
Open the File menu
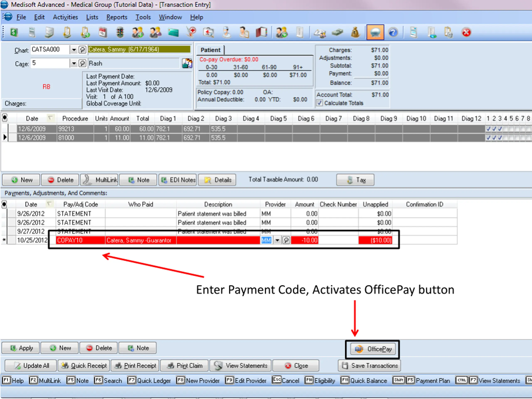pyautogui.click(x=21, y=17)
